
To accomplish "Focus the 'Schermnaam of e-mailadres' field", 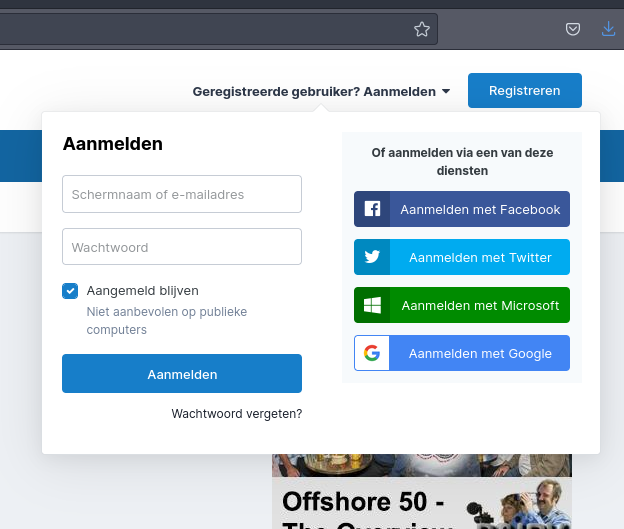I will pyautogui.click(x=182, y=194).
